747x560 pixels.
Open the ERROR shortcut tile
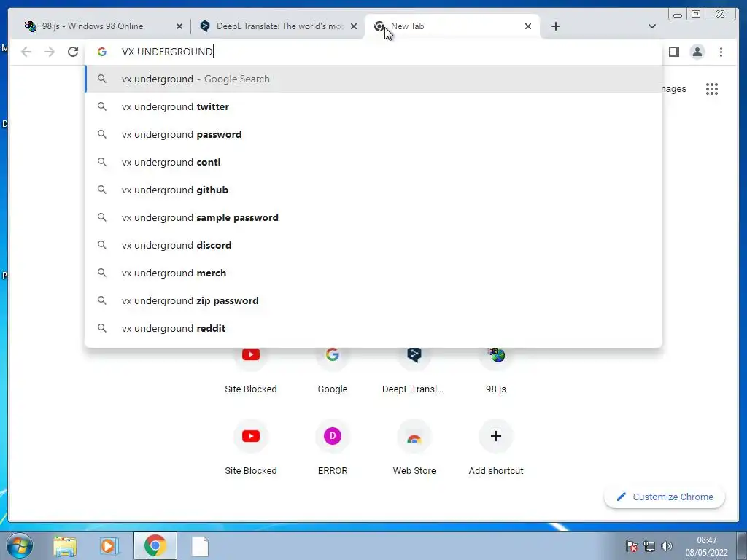point(333,448)
